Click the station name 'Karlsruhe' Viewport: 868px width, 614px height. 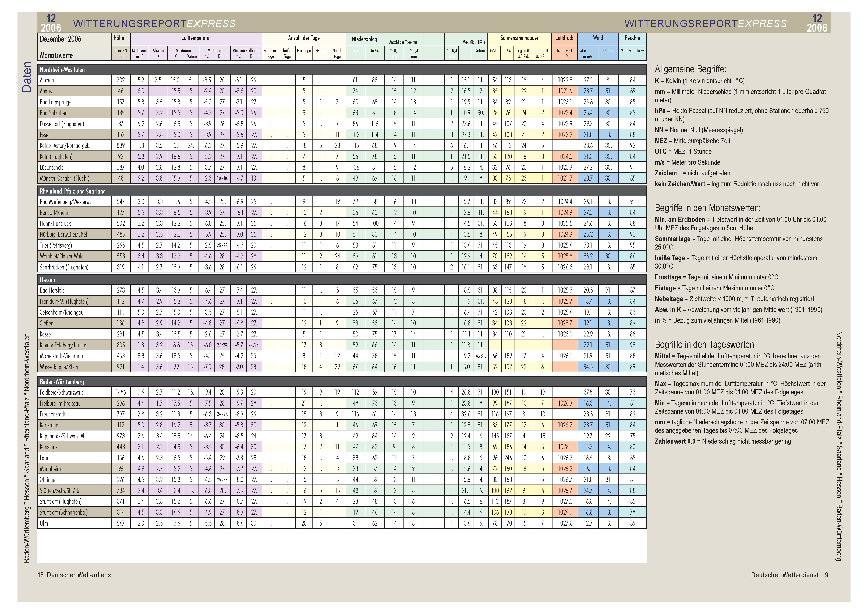click(49, 425)
